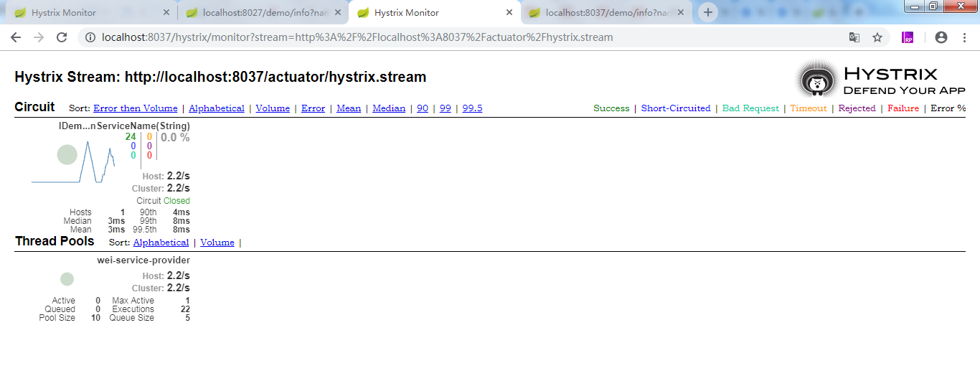Screen dimensions: 980x381
Task: Click the Success legend label
Action: tap(611, 108)
